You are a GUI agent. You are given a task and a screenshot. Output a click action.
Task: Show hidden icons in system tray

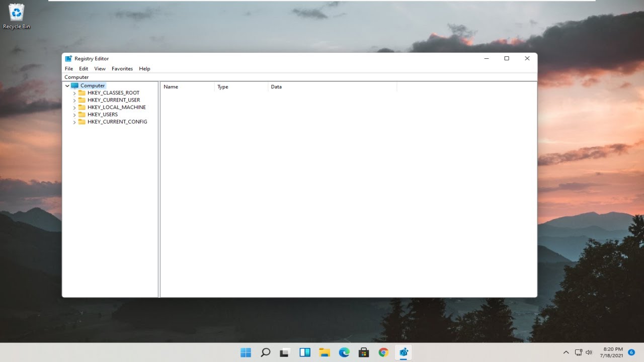click(x=566, y=352)
